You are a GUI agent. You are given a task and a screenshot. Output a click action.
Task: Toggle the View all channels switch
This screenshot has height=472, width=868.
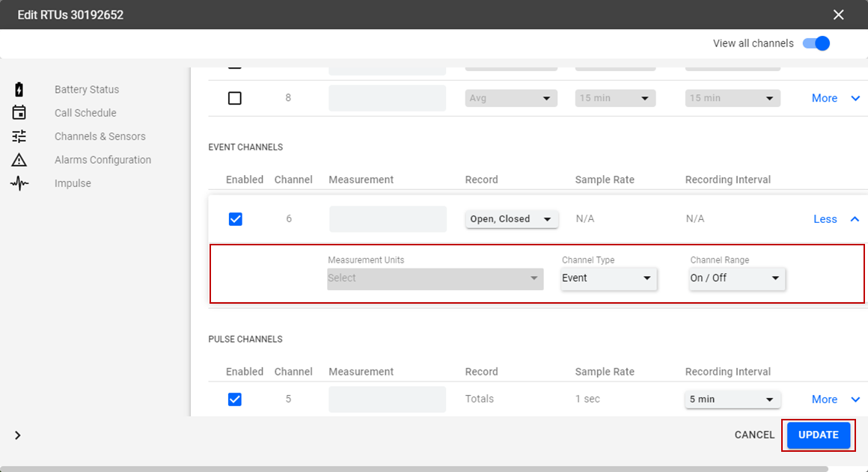point(816,43)
